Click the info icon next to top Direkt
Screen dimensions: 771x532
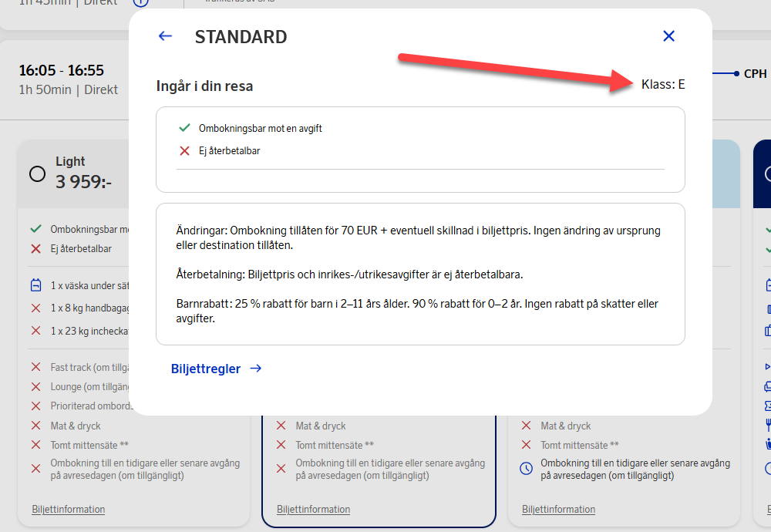tap(141, 2)
